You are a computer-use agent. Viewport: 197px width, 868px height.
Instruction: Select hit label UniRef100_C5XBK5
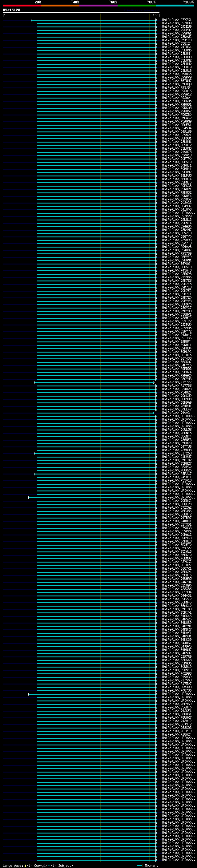177,74
